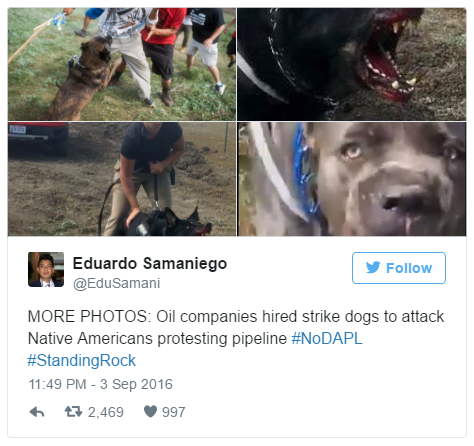This screenshot has height=446, width=474.
Task: Open the #StandingRock hashtag link
Action: [82, 361]
